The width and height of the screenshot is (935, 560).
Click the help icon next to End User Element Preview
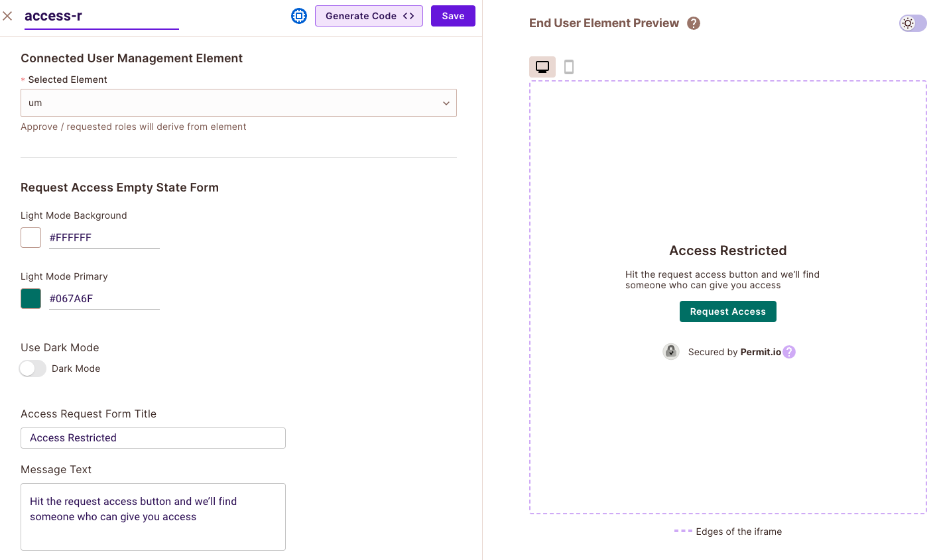[x=694, y=23]
